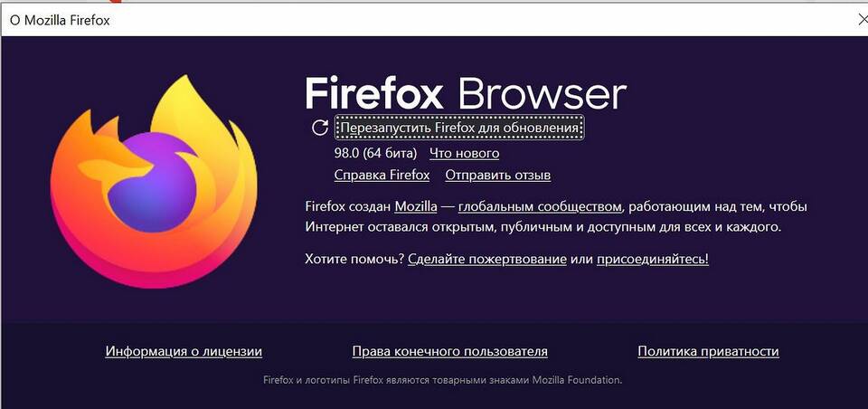The height and width of the screenshot is (409, 868).
Task: Click the присоединяйтесь! link
Action: (x=653, y=259)
